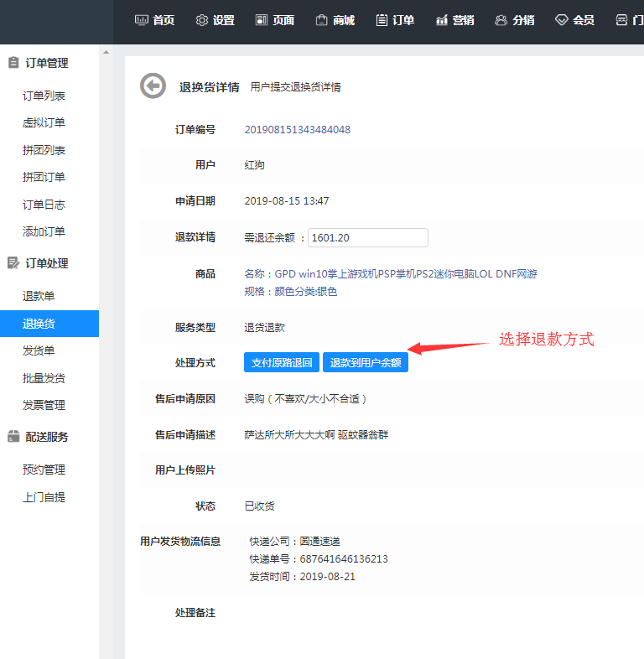Click the settings gear icon in navbar
Image resolution: width=644 pixels, height=659 pixels.
coord(201,20)
